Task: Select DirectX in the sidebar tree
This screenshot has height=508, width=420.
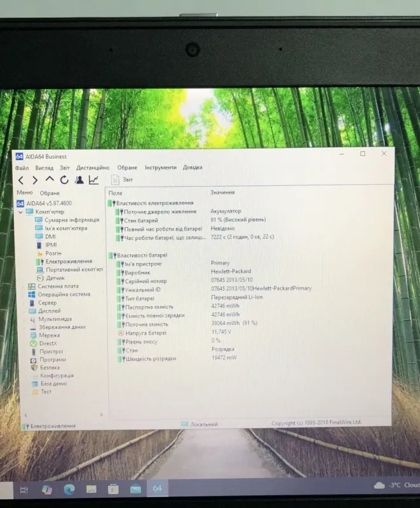Action: (48, 344)
